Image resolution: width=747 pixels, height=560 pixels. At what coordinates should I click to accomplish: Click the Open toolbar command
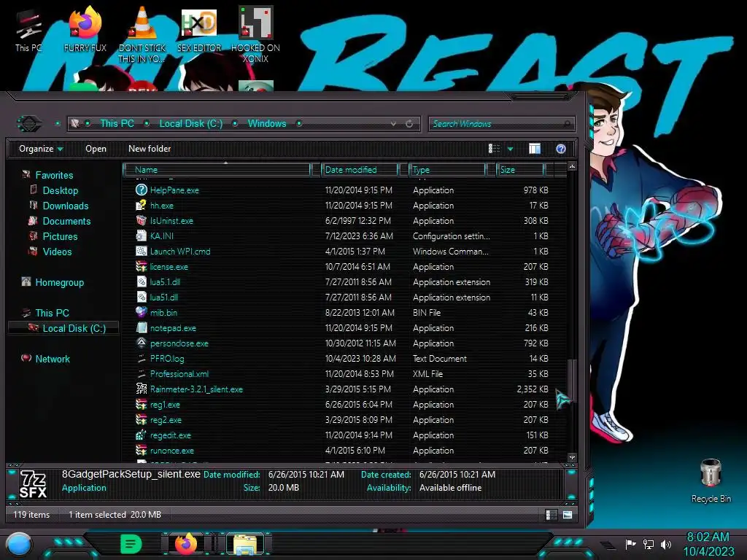tap(96, 149)
